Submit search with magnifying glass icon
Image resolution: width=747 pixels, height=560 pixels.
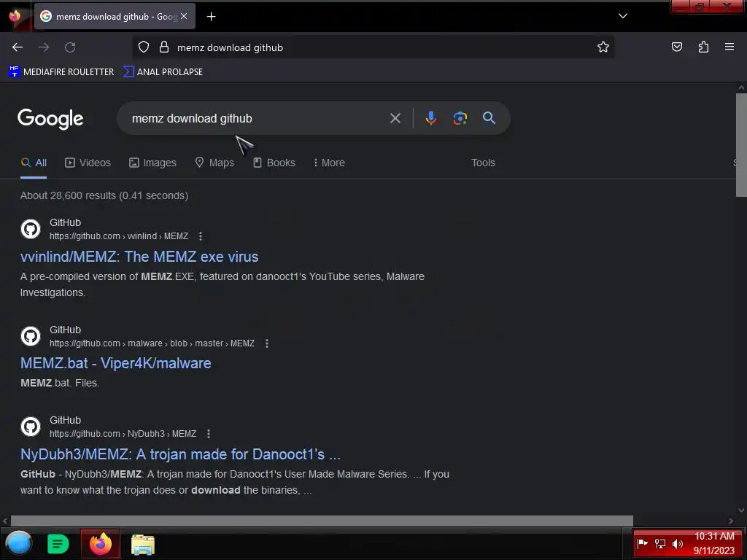tap(489, 118)
